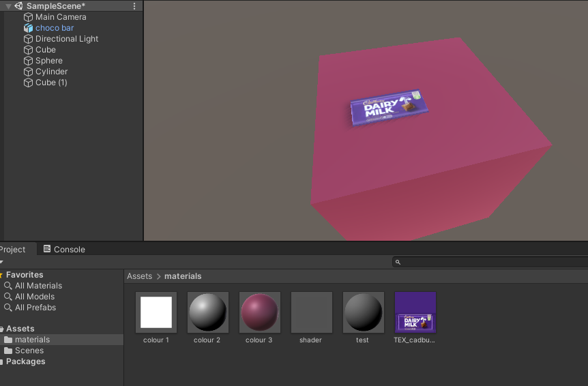Click the materials folder icon

[8, 340]
